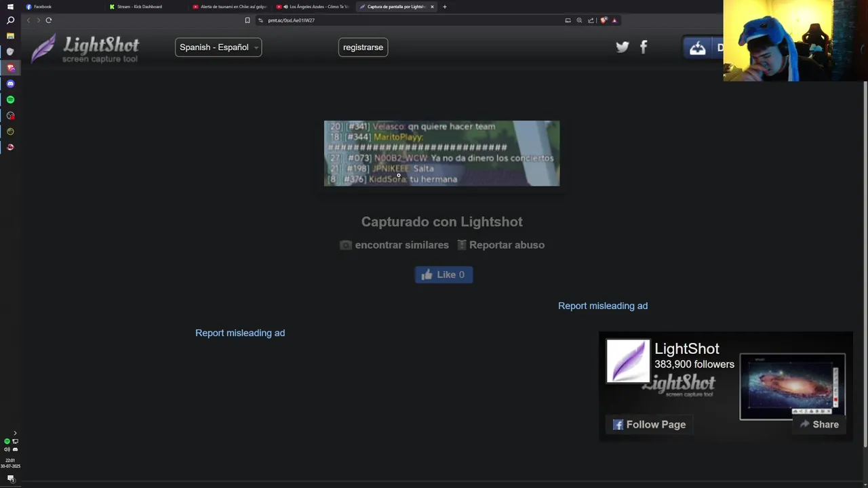Open the Windows Start menu
Image resolution: width=868 pixels, height=488 pixels.
point(10,6)
